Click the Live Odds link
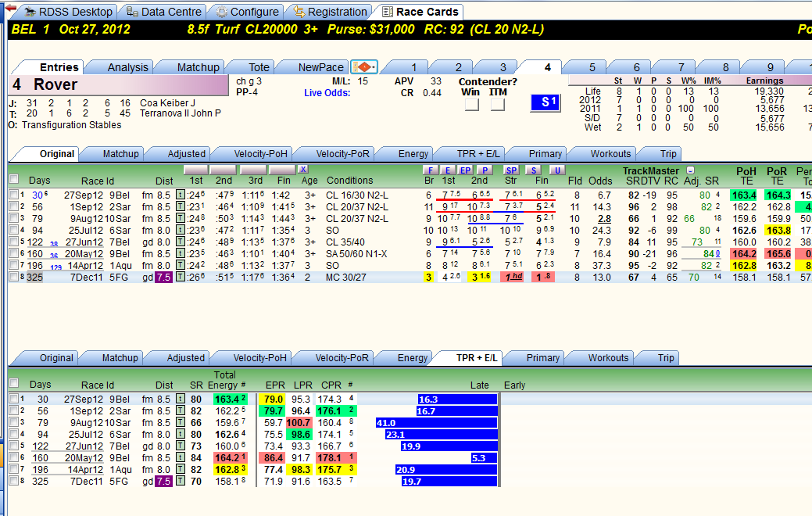Image resolution: width=812 pixels, height=516 pixels. pos(327,93)
